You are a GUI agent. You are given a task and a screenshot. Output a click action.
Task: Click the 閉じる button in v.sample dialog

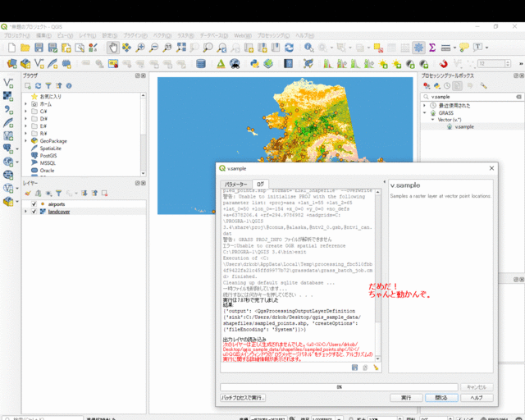click(x=441, y=398)
